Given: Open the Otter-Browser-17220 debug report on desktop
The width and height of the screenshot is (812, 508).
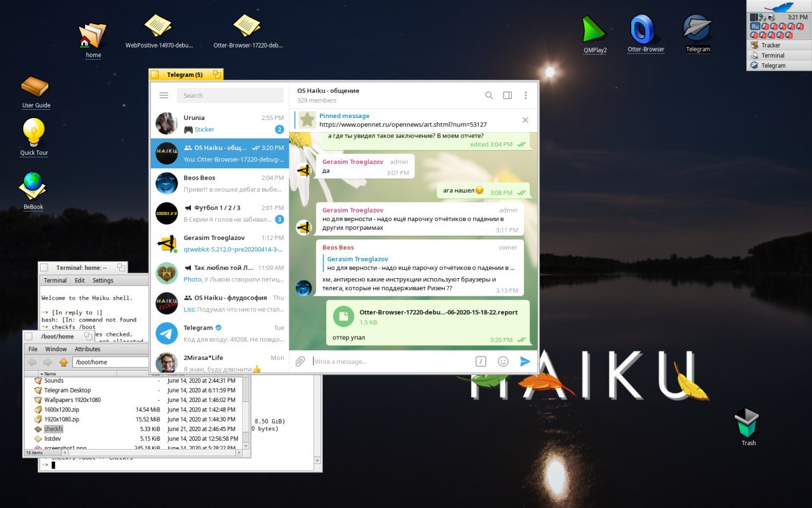Looking at the screenshot, I should pos(247,27).
